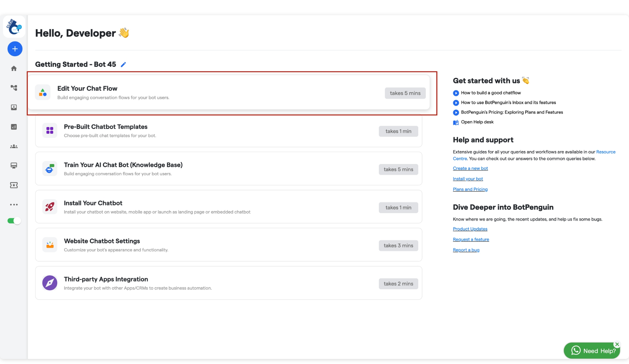The height and width of the screenshot is (364, 629).
Task: Click the Train Your AI Chat Bot icon
Action: click(50, 169)
